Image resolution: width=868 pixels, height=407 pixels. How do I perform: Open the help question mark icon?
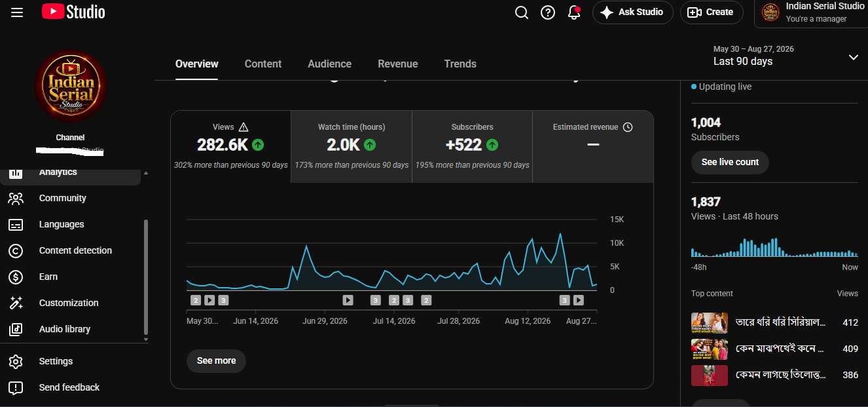[x=548, y=12]
